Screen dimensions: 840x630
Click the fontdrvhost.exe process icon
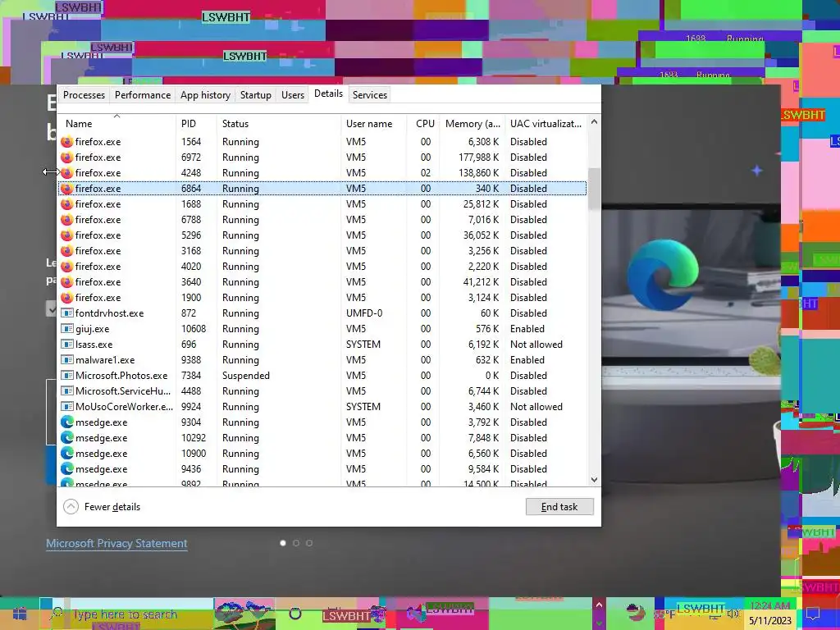coord(67,313)
